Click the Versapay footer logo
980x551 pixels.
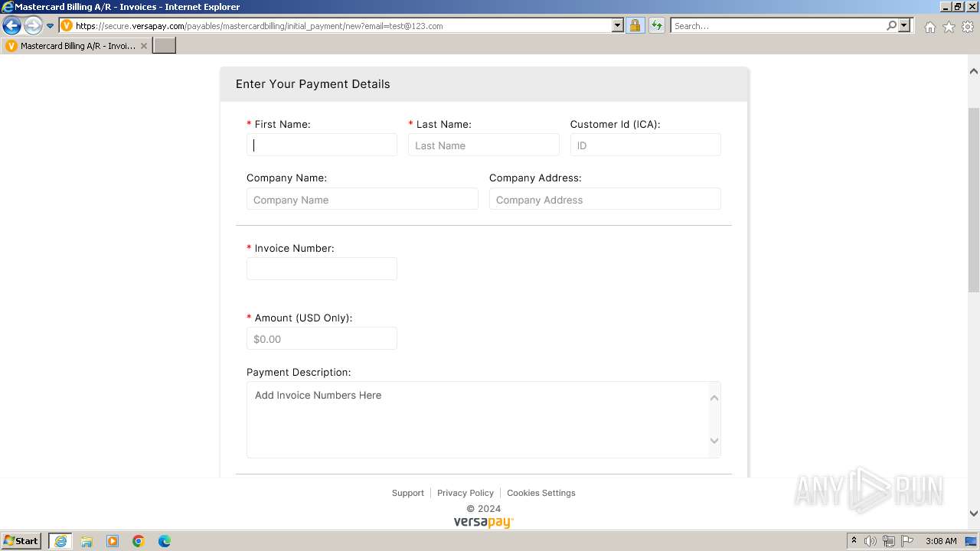click(484, 523)
